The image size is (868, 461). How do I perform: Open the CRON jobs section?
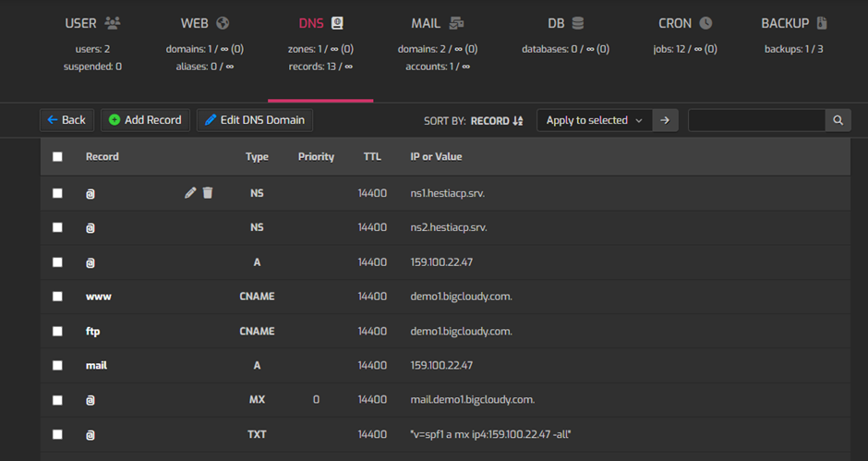point(685,23)
